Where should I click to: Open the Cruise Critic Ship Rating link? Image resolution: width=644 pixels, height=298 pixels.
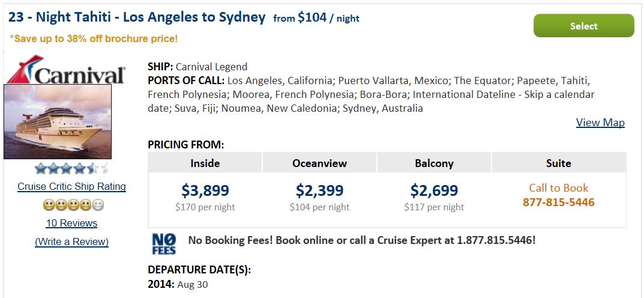[x=71, y=187]
